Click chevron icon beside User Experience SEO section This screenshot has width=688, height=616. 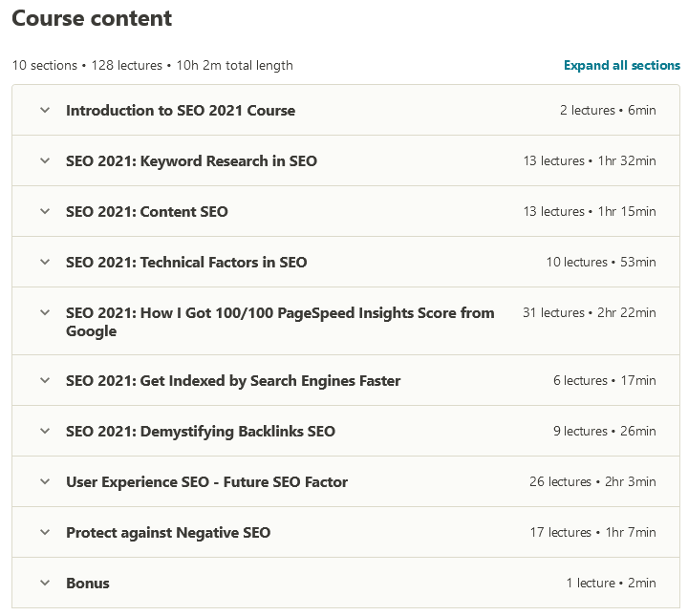coord(44,481)
